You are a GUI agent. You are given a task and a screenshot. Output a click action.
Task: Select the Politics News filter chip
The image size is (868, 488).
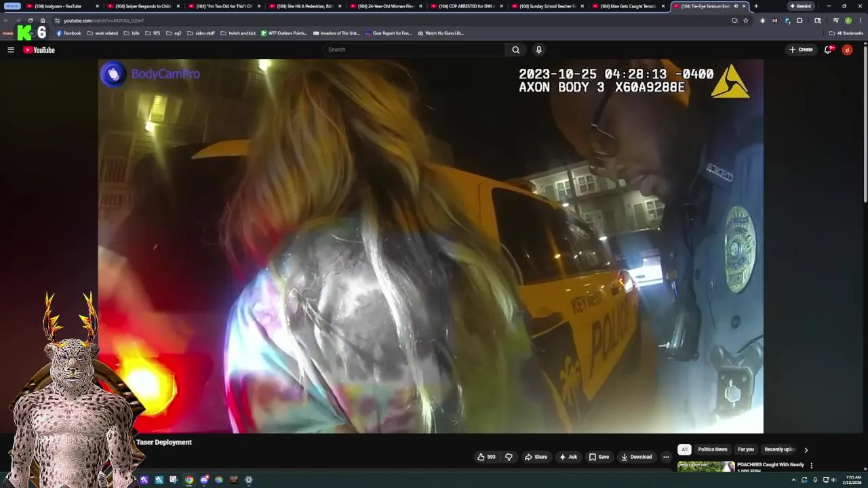click(712, 449)
